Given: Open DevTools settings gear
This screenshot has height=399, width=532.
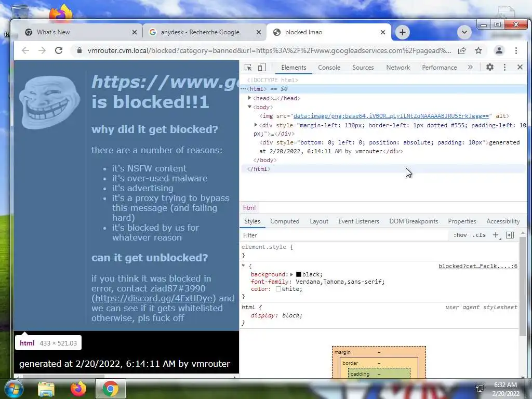Looking at the screenshot, I should point(489,67).
